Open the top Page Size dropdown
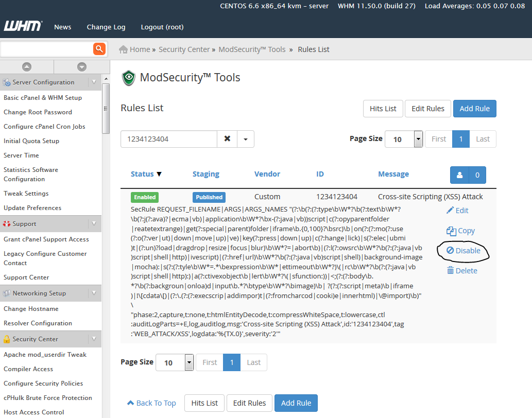Image resolution: width=532 pixels, height=418 pixels. (418, 139)
